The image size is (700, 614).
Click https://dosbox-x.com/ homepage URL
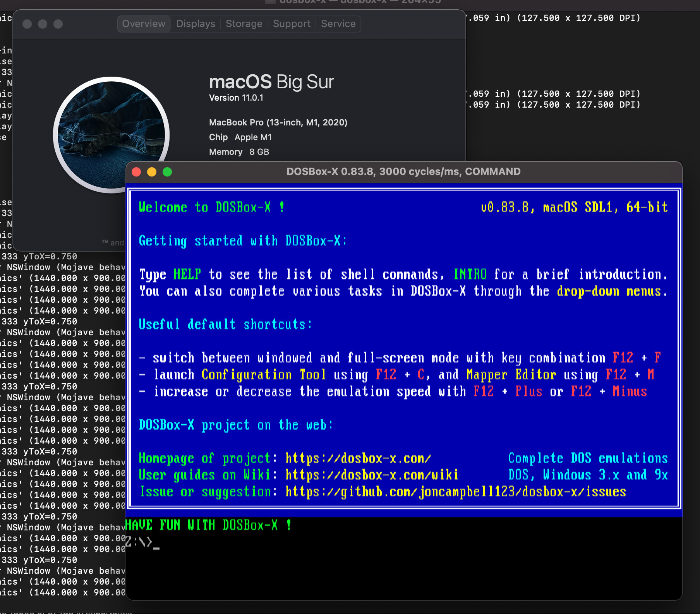tap(358, 458)
